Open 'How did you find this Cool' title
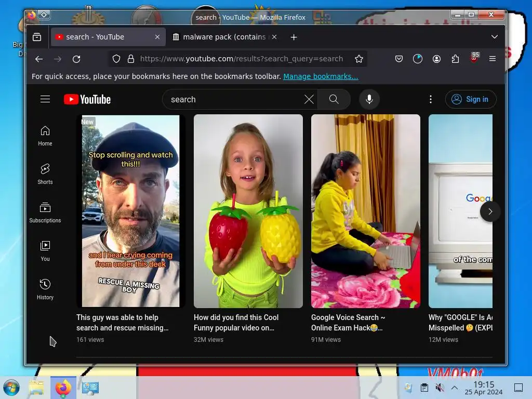The height and width of the screenshot is (399, 532). point(236,323)
